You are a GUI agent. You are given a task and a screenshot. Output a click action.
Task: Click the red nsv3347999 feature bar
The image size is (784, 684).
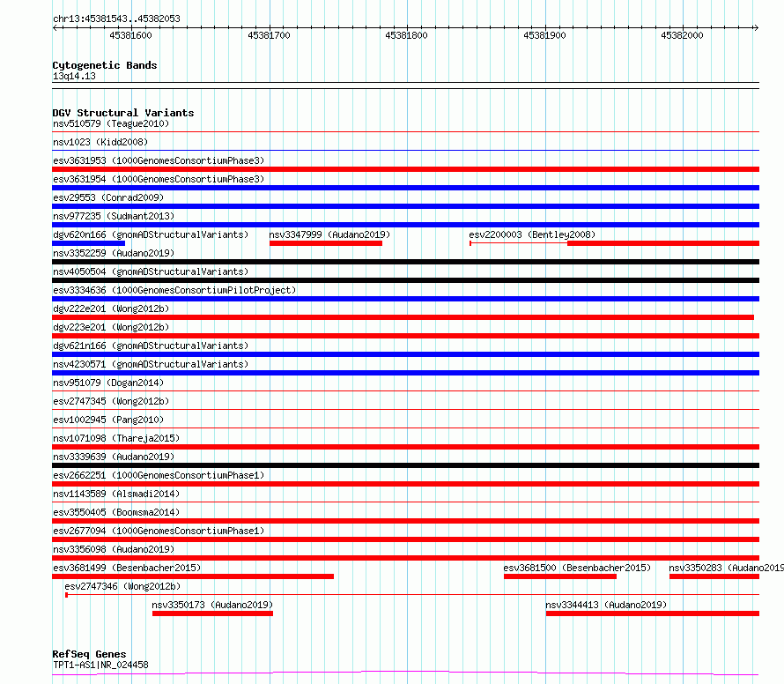coord(326,243)
